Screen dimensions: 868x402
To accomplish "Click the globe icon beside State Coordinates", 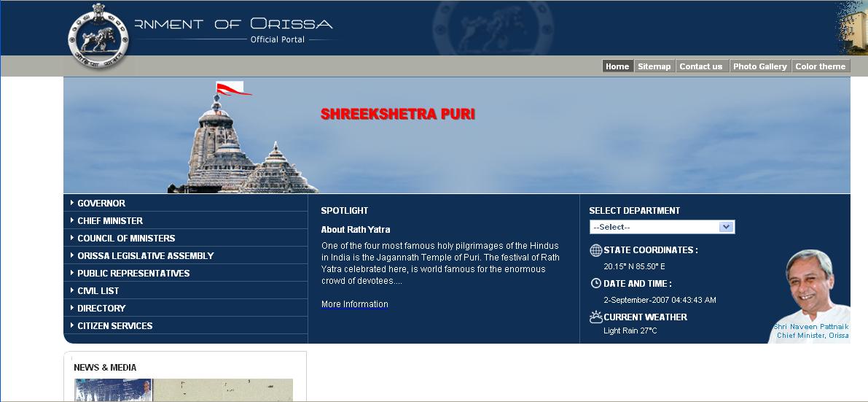I will coord(595,250).
